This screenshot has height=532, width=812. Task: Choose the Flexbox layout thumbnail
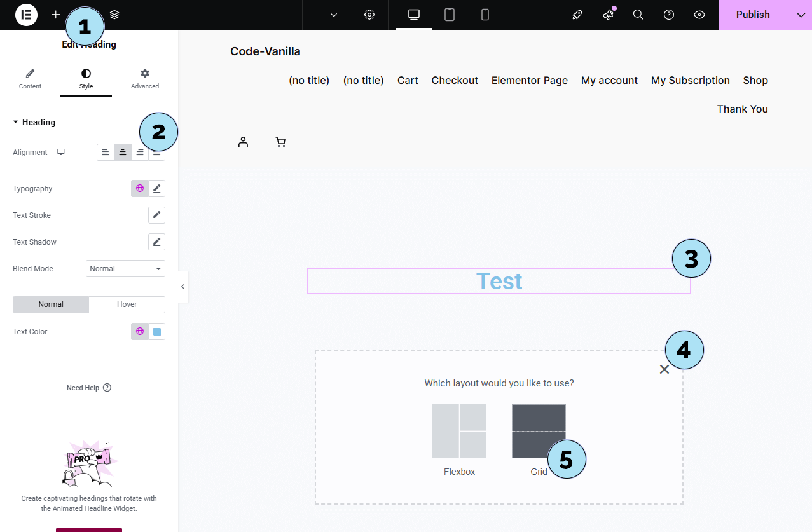459,432
